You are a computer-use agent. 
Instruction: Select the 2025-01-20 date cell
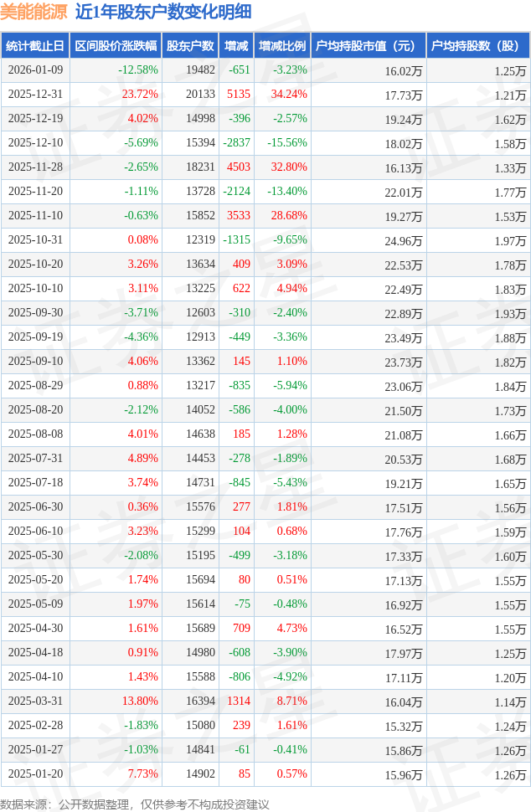[34, 774]
